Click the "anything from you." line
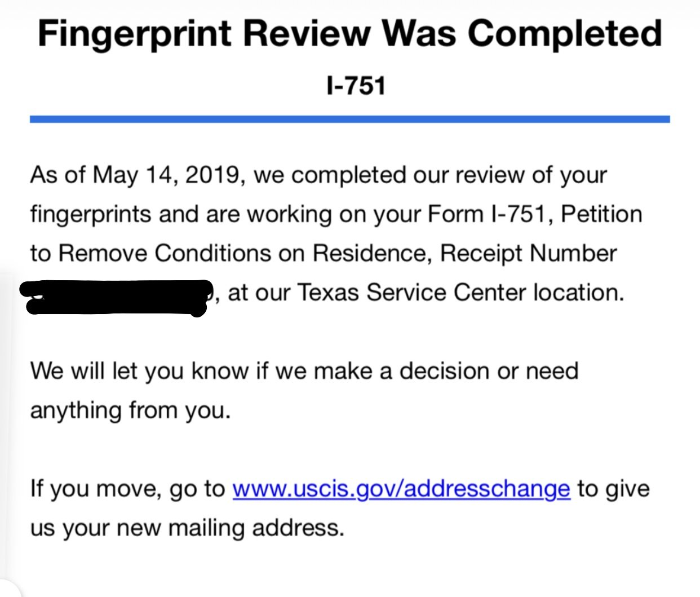The image size is (700, 597). (130, 410)
